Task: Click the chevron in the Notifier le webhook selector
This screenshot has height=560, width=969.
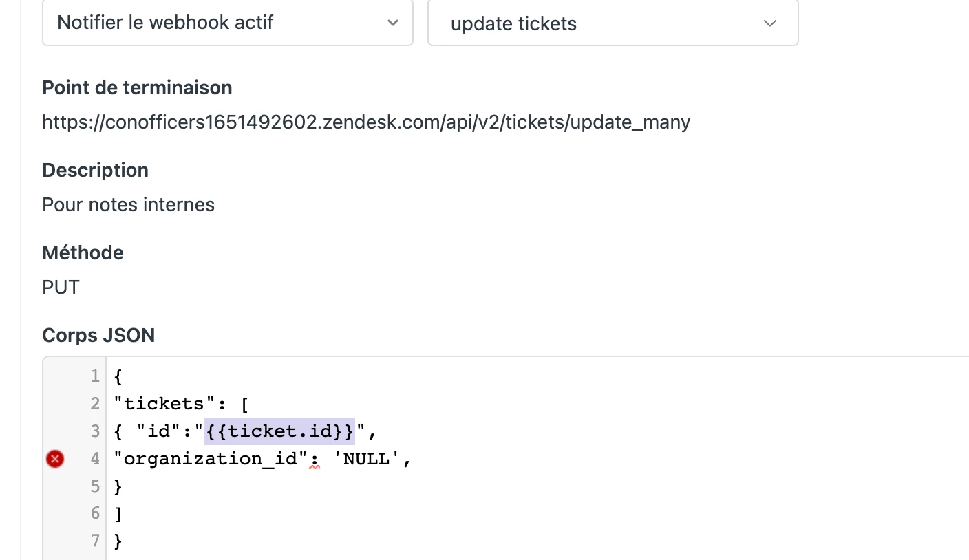Action: [393, 23]
